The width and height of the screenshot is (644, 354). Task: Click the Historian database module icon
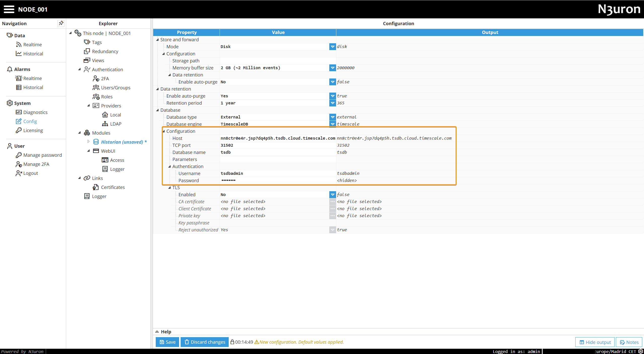click(x=96, y=142)
